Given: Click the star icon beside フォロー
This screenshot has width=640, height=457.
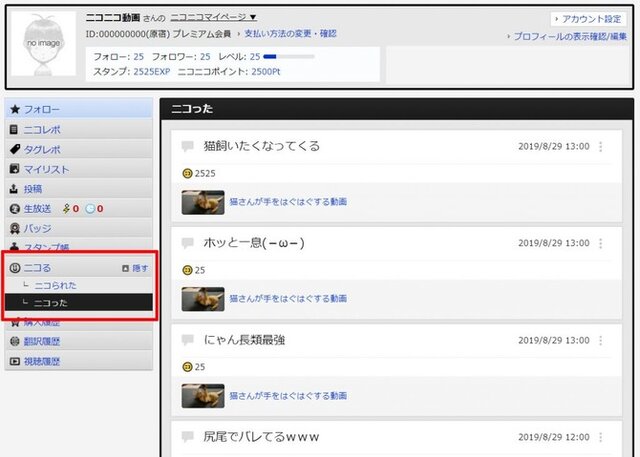Looking at the screenshot, I should (x=15, y=109).
